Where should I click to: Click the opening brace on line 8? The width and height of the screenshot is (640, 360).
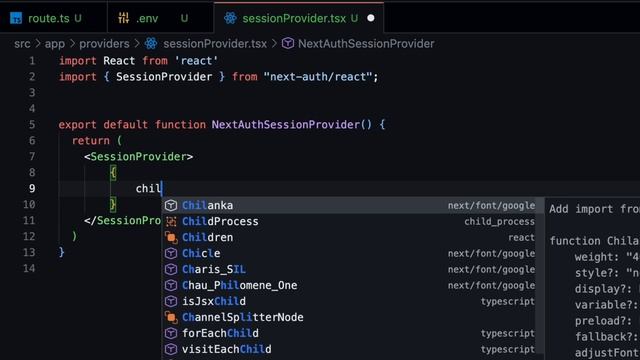point(113,172)
